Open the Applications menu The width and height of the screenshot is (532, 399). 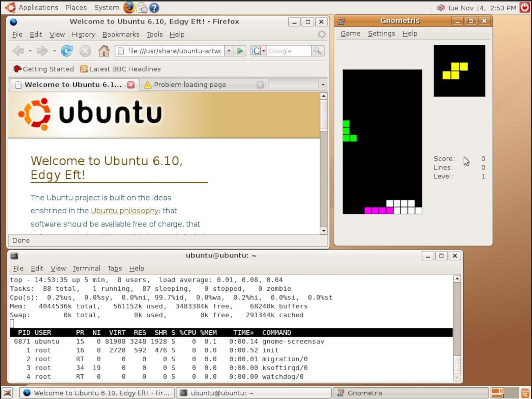click(x=38, y=7)
